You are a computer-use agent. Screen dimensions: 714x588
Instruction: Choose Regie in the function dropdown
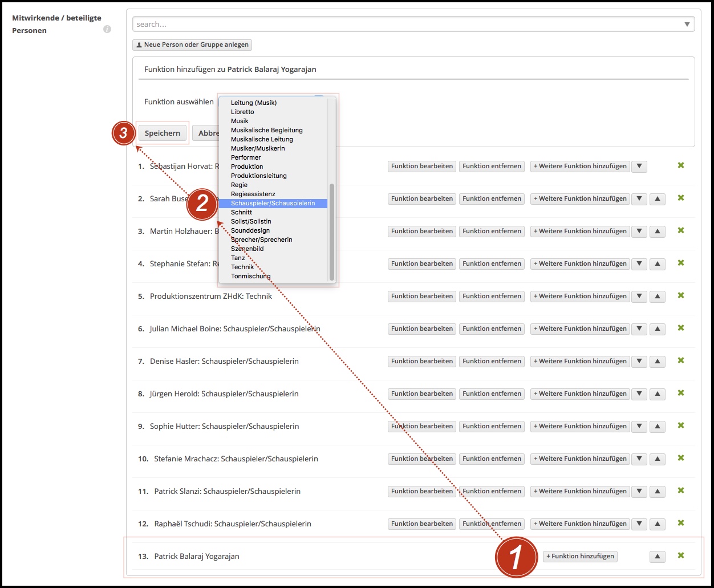239,185
